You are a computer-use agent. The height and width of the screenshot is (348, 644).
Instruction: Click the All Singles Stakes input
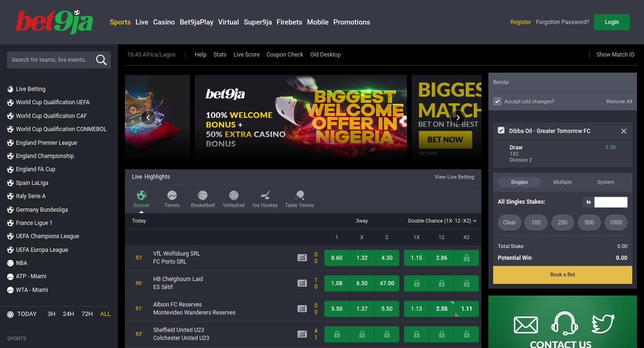pyautogui.click(x=611, y=202)
